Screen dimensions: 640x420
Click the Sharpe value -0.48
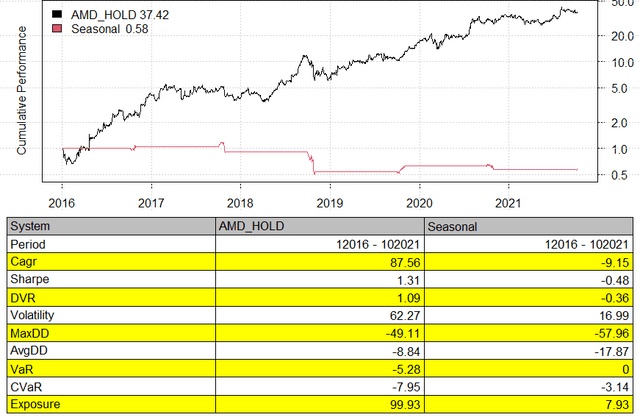click(615, 280)
